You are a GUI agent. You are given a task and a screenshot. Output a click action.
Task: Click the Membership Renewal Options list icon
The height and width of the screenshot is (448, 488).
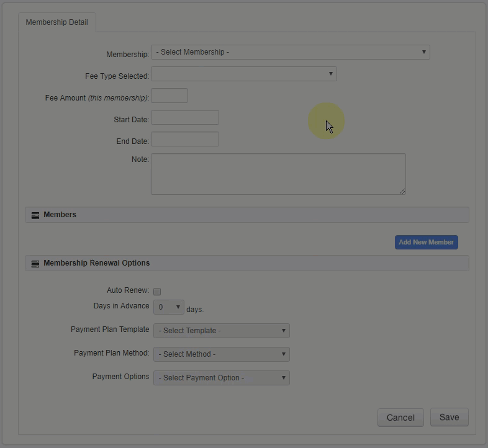pyautogui.click(x=35, y=264)
